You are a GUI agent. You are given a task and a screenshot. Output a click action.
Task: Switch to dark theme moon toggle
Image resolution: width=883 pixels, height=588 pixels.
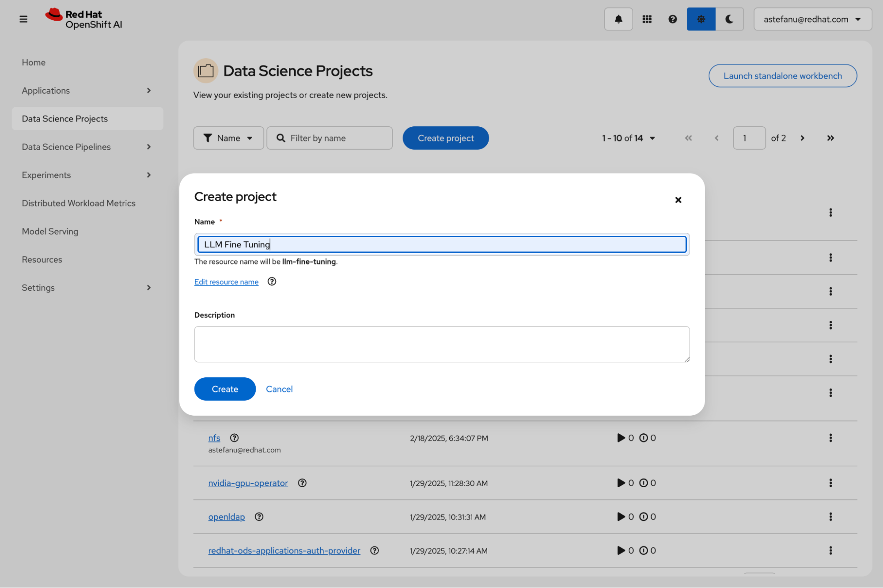[x=729, y=19]
